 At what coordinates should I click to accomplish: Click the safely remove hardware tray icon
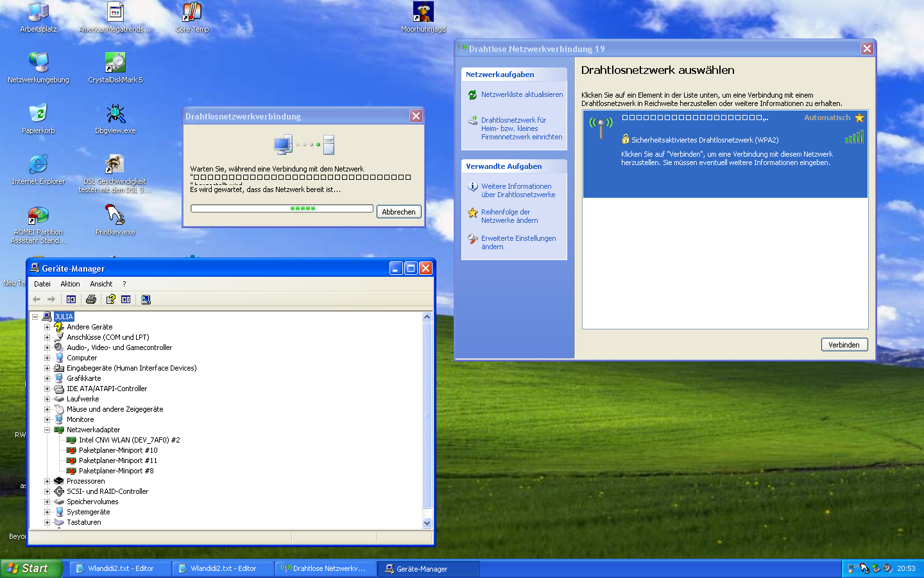[876, 568]
